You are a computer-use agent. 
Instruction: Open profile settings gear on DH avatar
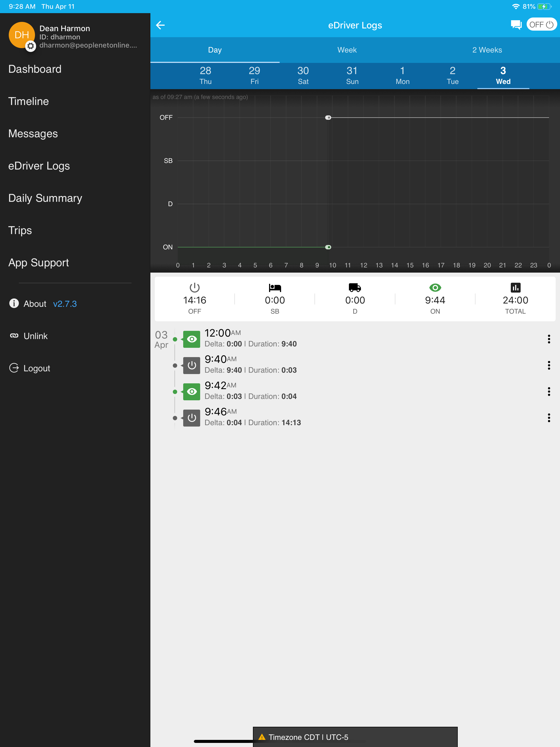(31, 46)
